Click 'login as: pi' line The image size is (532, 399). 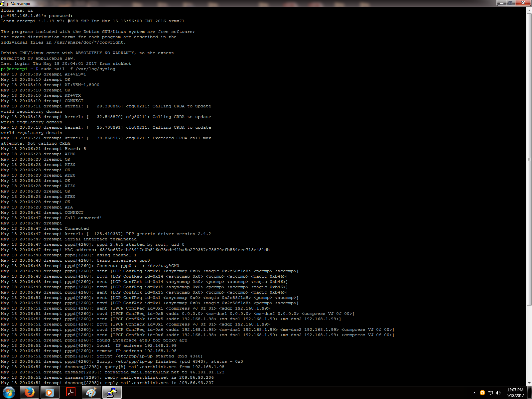[x=17, y=10]
